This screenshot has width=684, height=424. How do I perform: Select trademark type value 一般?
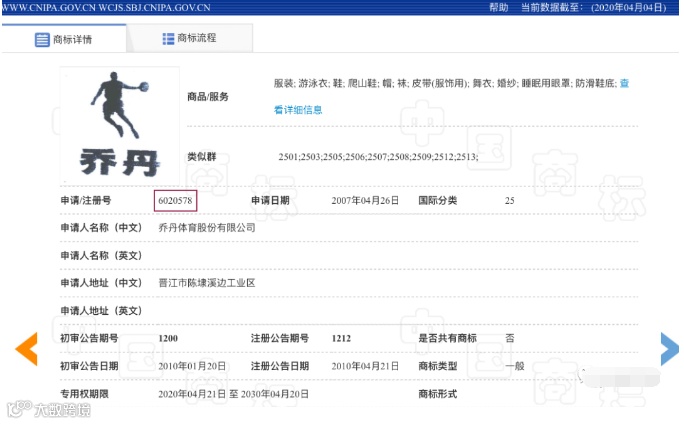[x=515, y=366]
